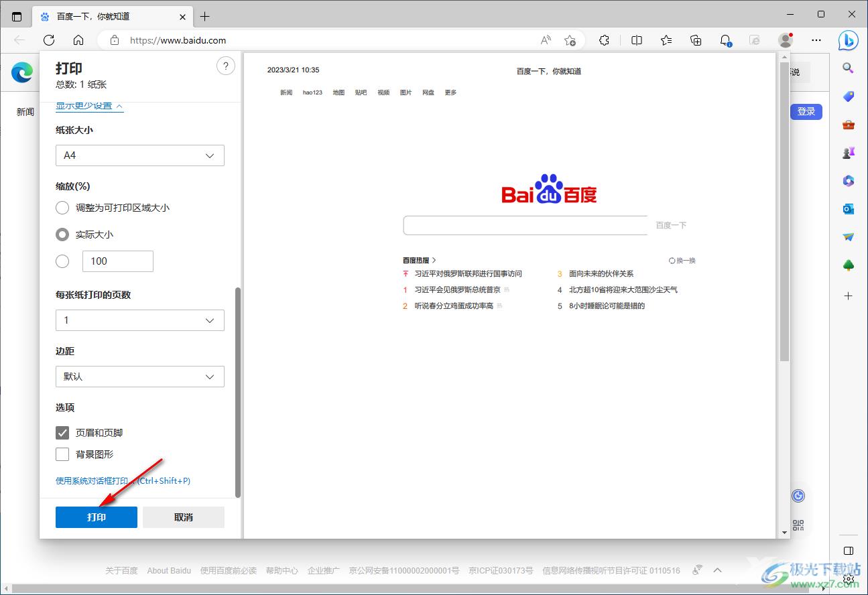Select 调整为可打印区域大小 radio option
868x595 pixels.
62,208
